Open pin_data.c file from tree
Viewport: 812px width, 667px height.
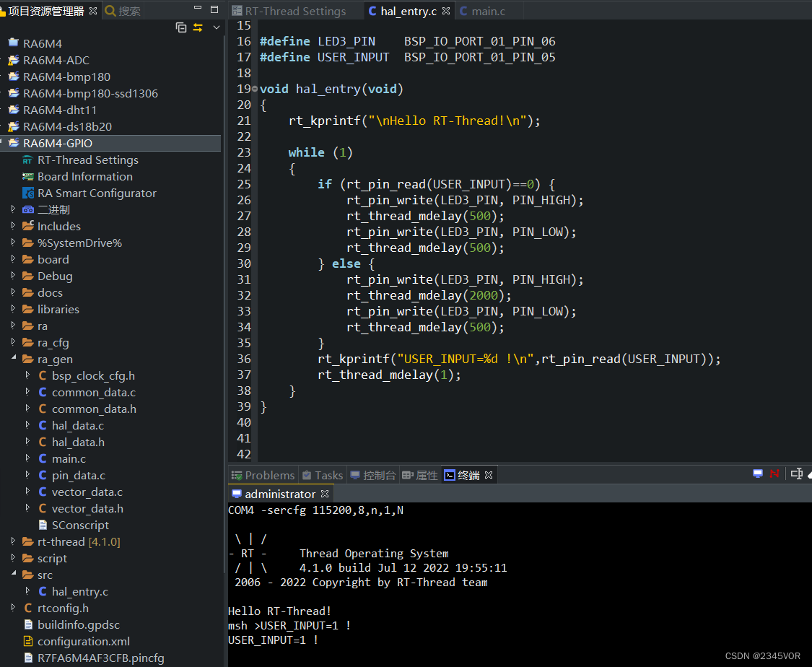[x=78, y=475]
